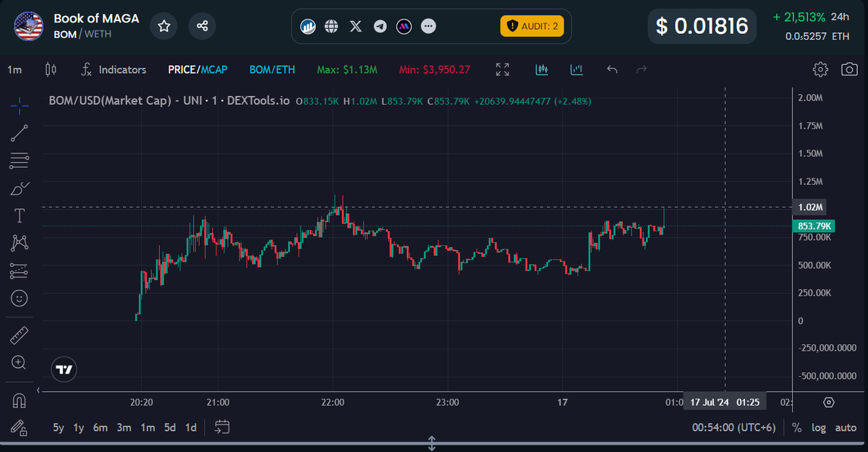Select the trend line drawing tool
This screenshot has width=868, height=452.
point(20,133)
